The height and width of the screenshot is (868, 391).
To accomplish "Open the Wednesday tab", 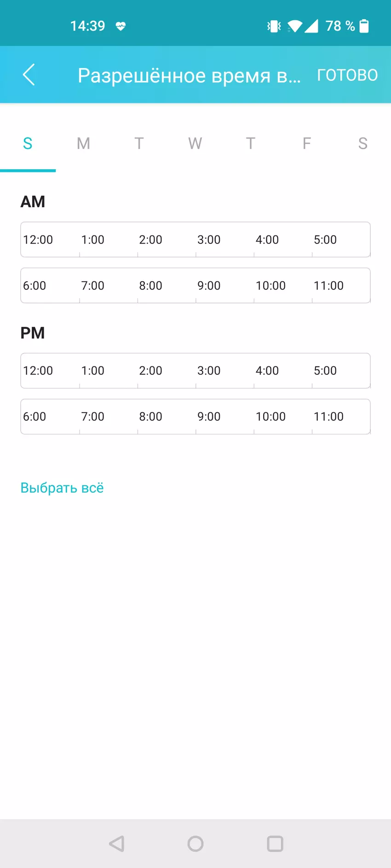I will click(195, 143).
